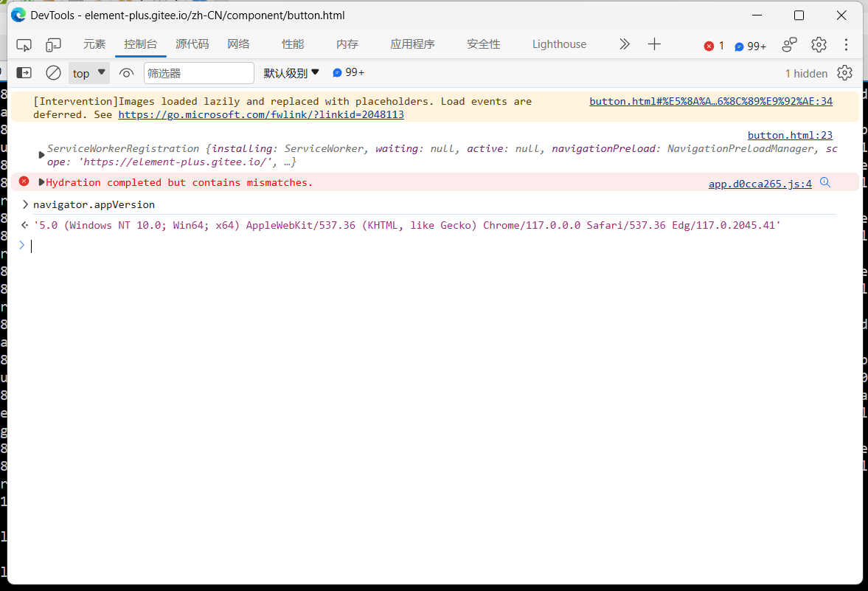
Task: Open the top frame context dropdown
Action: point(87,72)
